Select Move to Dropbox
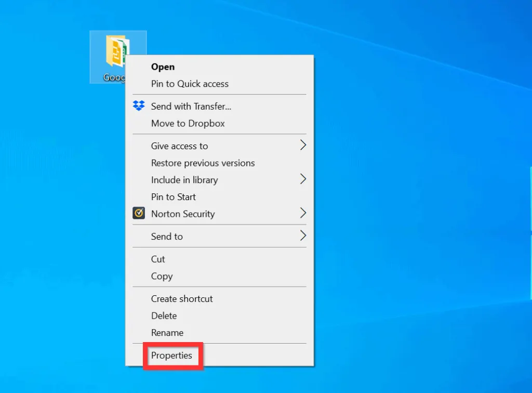 click(x=188, y=123)
